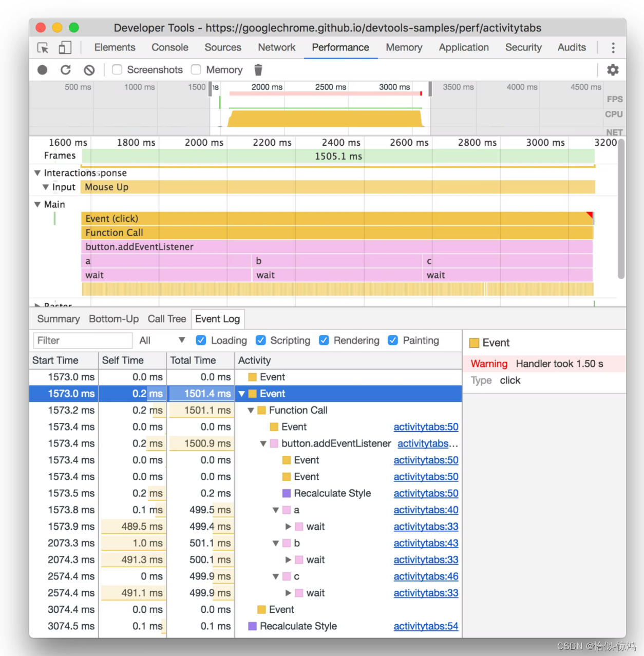The width and height of the screenshot is (644, 656).
Task: Switch to the Network panel
Action: click(x=277, y=47)
